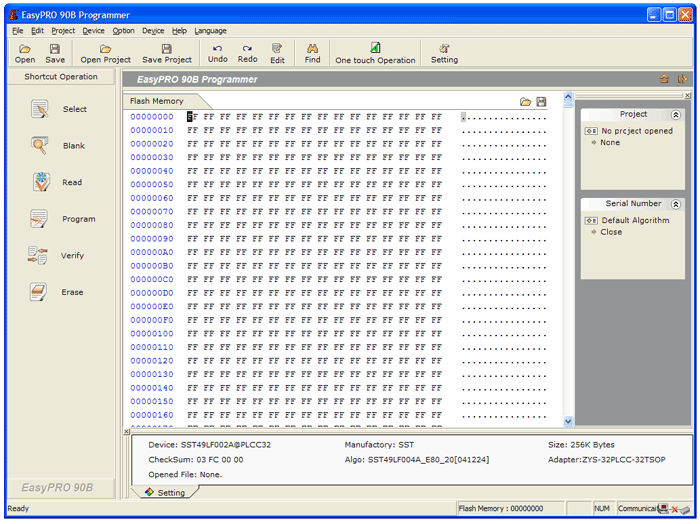Open the Setting toolbar icon

click(x=444, y=53)
